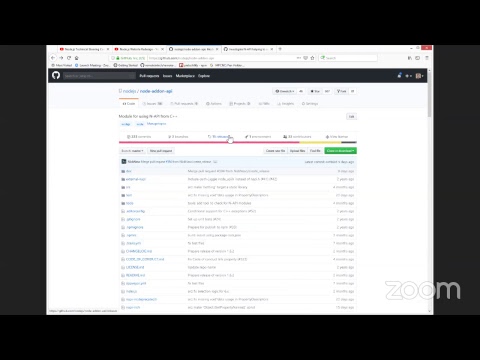This screenshot has width=480, height=360.
Task: Bookmark this page with star icon
Action: coord(312,58)
